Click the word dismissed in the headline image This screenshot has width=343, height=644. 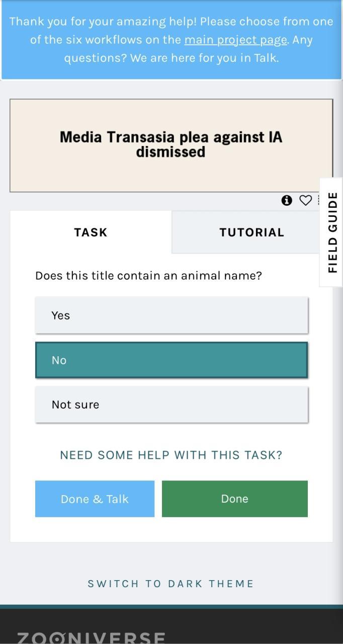[x=170, y=151]
